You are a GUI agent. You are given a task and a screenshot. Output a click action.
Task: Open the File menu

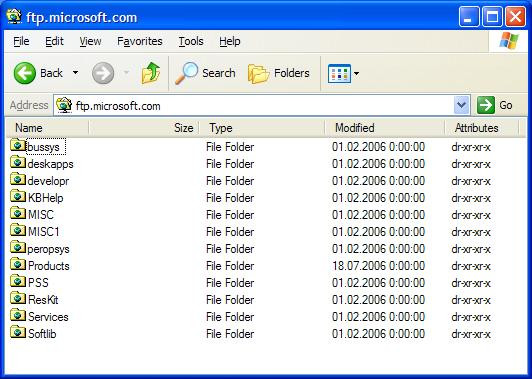(x=21, y=41)
